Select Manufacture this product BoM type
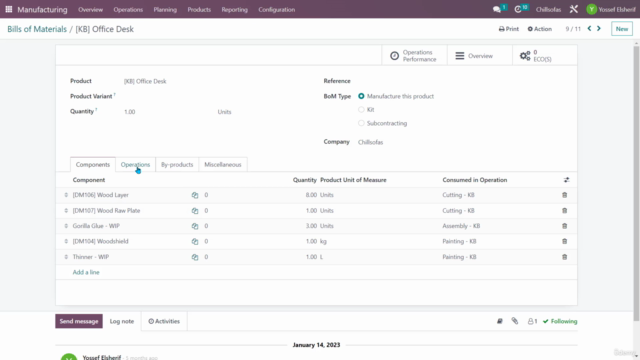Image resolution: width=640 pixels, height=360 pixels. click(361, 96)
